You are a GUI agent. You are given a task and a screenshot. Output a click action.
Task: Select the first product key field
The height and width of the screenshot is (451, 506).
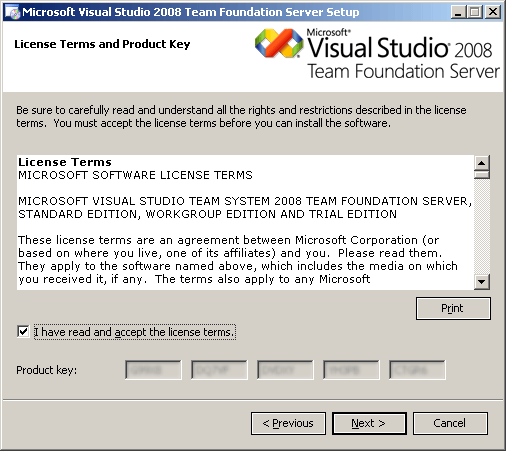pyautogui.click(x=153, y=370)
